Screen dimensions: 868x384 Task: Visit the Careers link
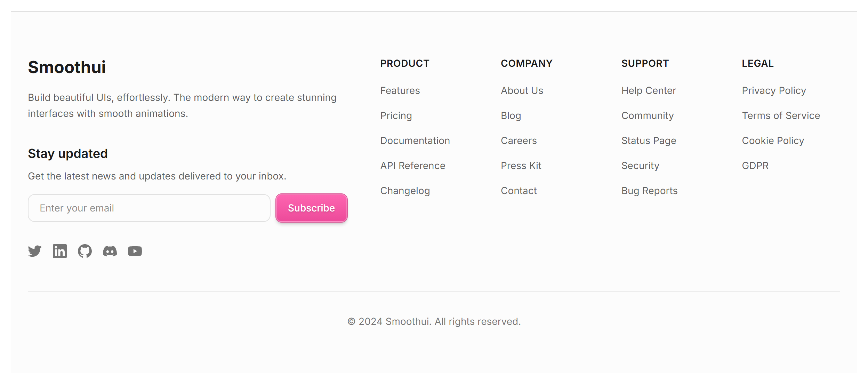(519, 141)
